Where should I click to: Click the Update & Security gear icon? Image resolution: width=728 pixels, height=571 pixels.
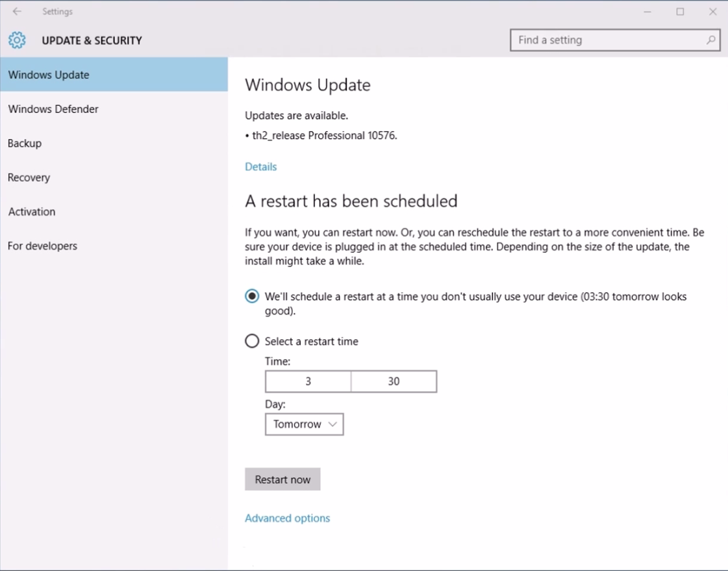17,40
